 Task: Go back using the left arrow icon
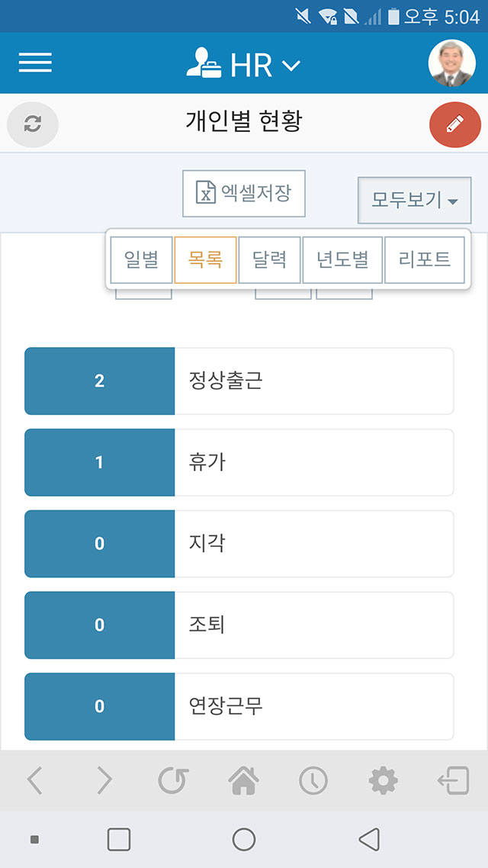(x=34, y=780)
